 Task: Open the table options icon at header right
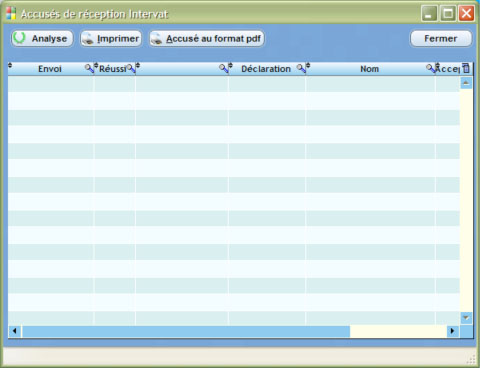(466, 68)
